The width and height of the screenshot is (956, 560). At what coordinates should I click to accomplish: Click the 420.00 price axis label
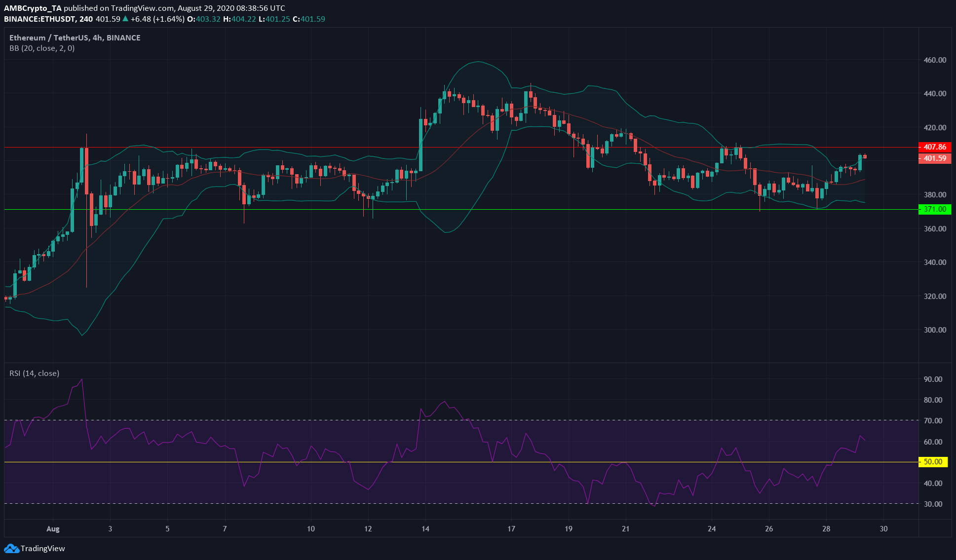tap(935, 127)
